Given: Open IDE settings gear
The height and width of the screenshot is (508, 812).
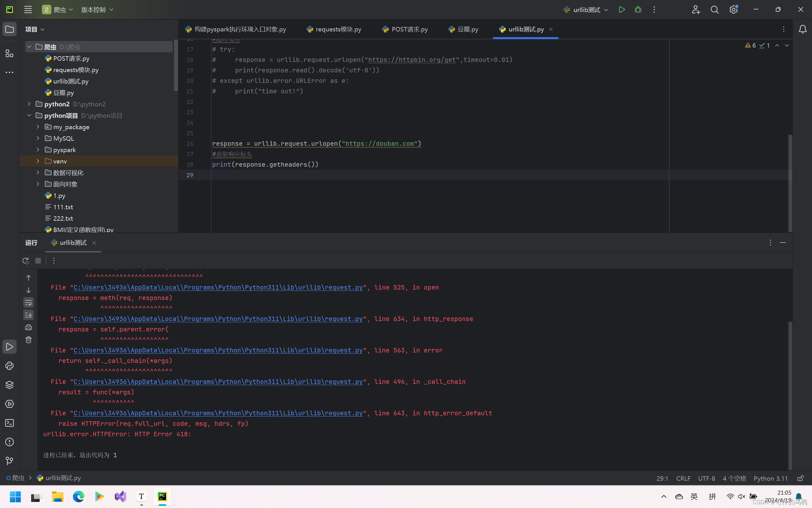Looking at the screenshot, I should [x=733, y=10].
